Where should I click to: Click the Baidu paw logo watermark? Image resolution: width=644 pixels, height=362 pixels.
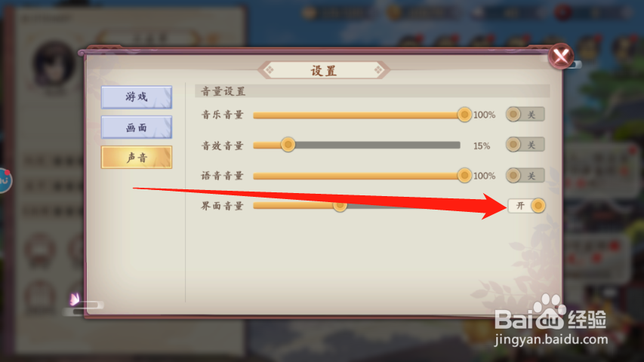pyautogui.click(x=550, y=311)
